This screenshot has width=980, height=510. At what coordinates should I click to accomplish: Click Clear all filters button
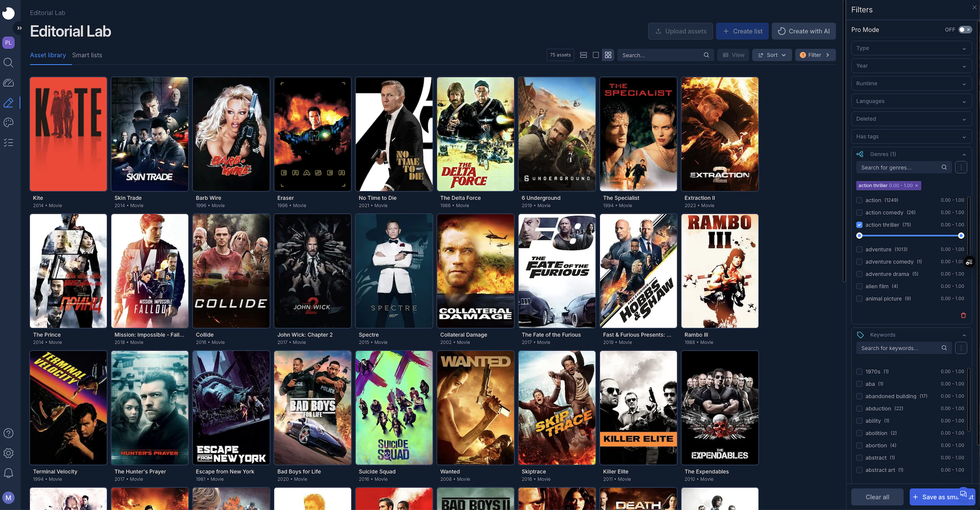(877, 497)
